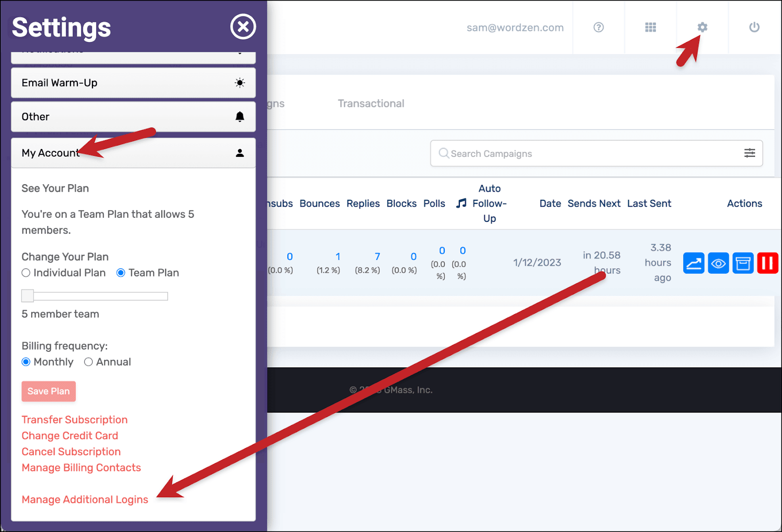
Task: Click the sun icon on Email Warm-Up
Action: (239, 83)
